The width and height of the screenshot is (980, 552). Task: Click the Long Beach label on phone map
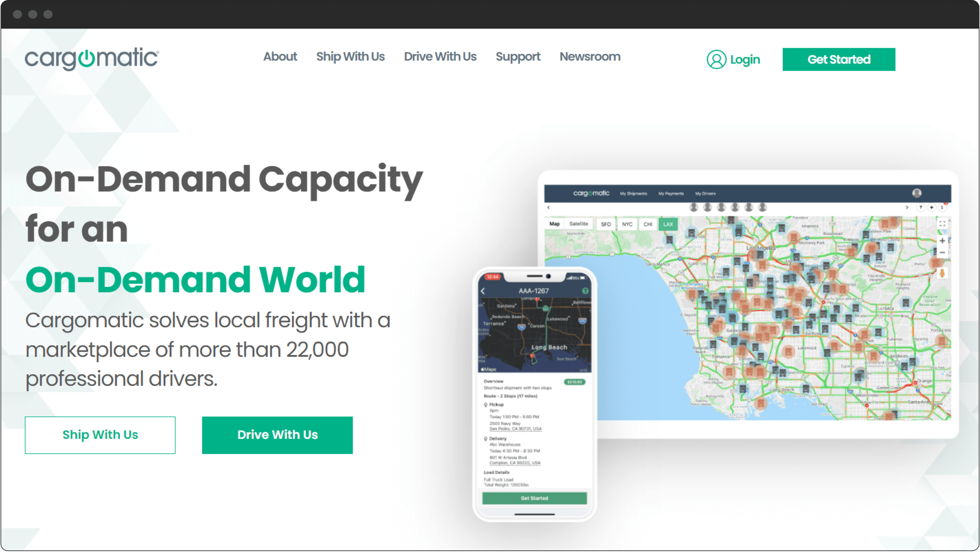[549, 347]
